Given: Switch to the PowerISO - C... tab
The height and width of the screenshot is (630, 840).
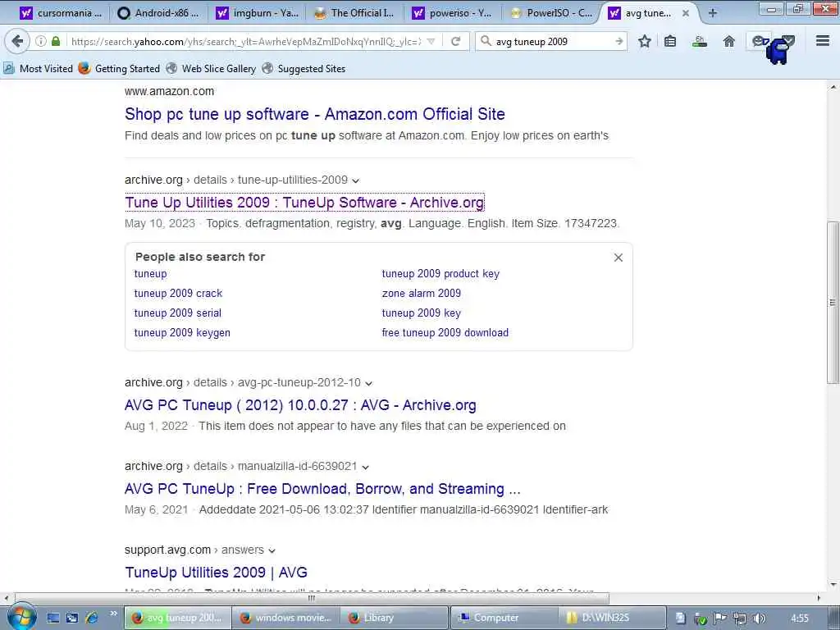Looking at the screenshot, I should [x=552, y=13].
